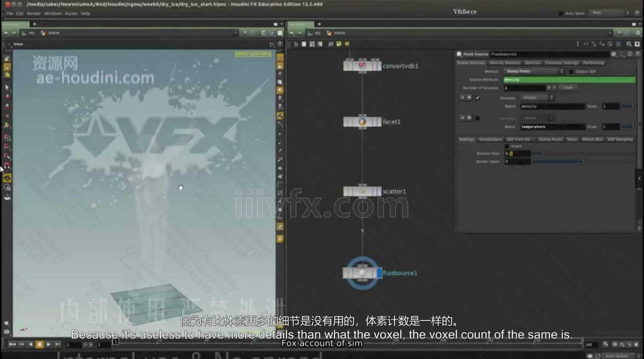This screenshot has width=644, height=359.
Task: Open the File menu
Action: tap(10, 13)
